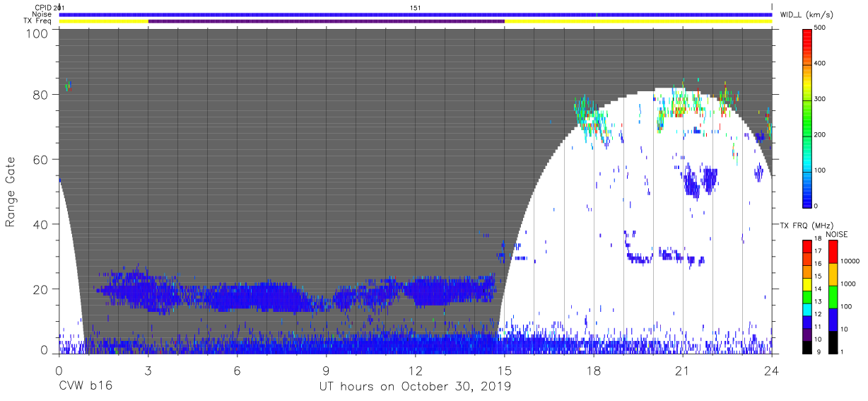Click red top of width colorbar
Screen dimensions: 868x401
coord(807,35)
